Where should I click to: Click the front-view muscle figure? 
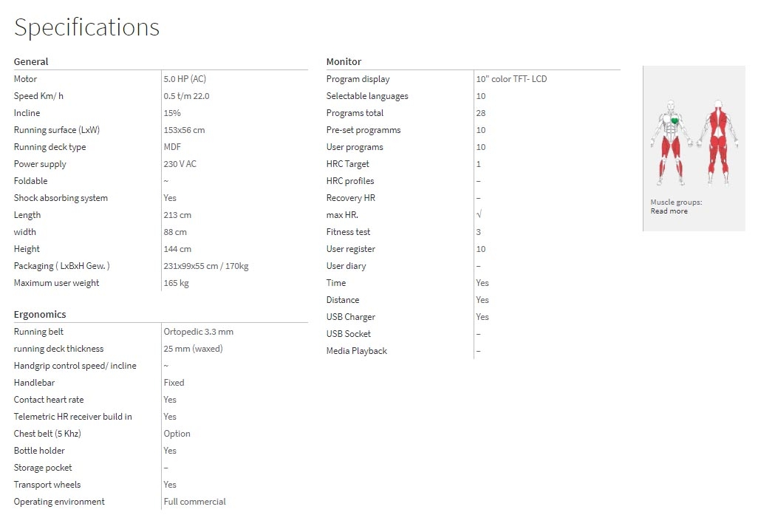coord(671,140)
